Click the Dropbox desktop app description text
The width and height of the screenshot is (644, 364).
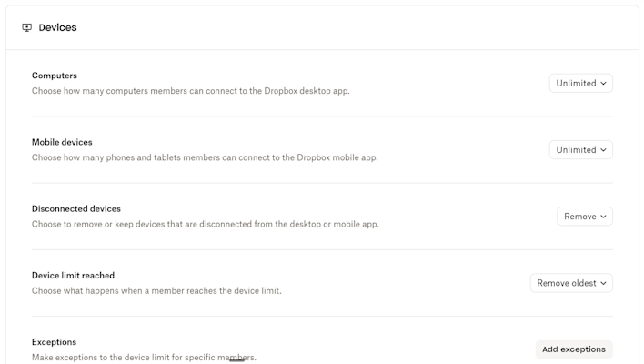[x=191, y=91]
